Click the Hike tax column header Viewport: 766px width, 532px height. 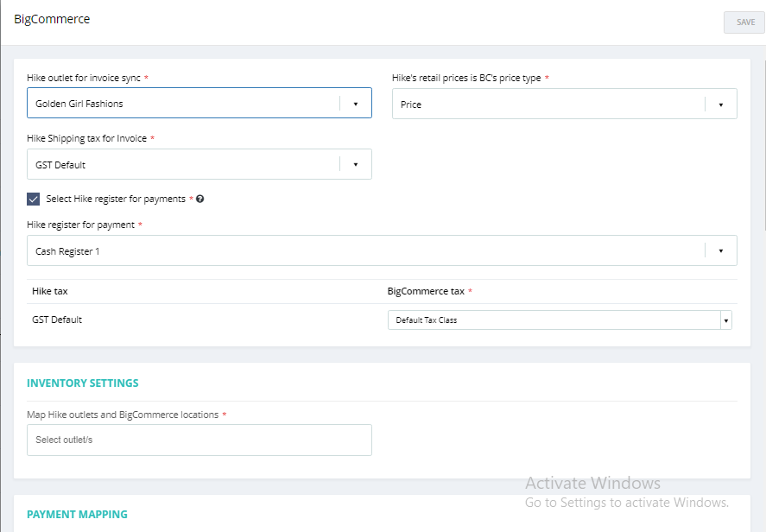coord(50,291)
